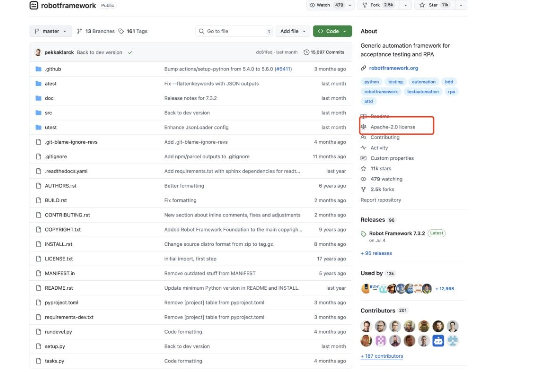Viewport: 540px width, 372px height.
Task: Click the clock icon beside Commits count
Action: 306,52
